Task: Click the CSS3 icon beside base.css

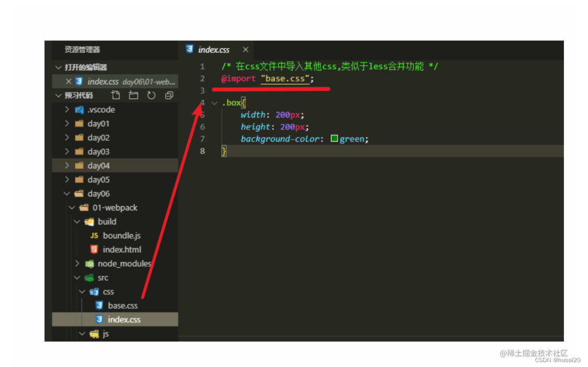Action: (x=100, y=305)
